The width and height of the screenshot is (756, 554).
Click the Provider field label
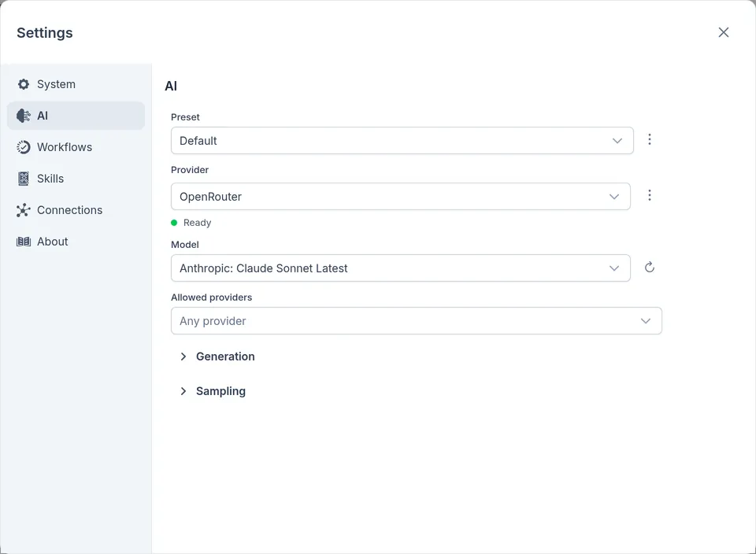[x=190, y=169]
